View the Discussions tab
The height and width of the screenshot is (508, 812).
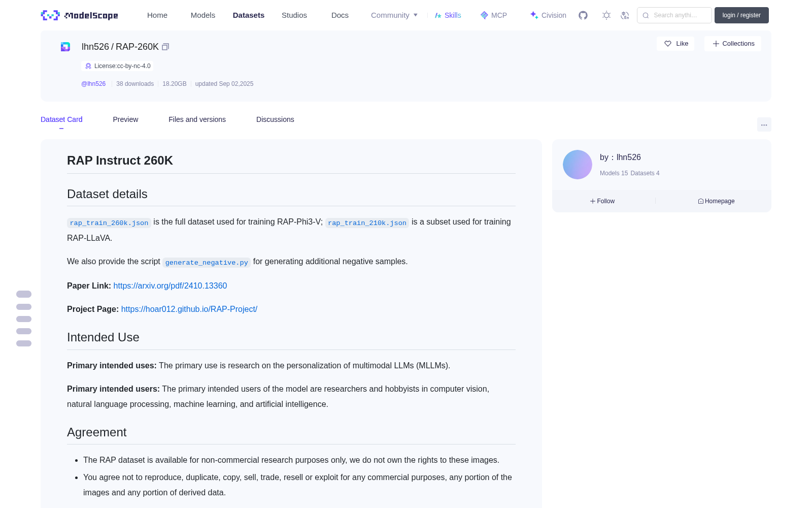click(275, 119)
